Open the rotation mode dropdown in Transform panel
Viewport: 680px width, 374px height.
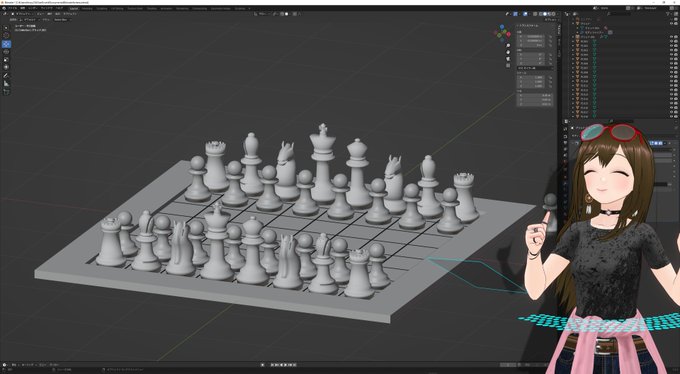(x=535, y=68)
